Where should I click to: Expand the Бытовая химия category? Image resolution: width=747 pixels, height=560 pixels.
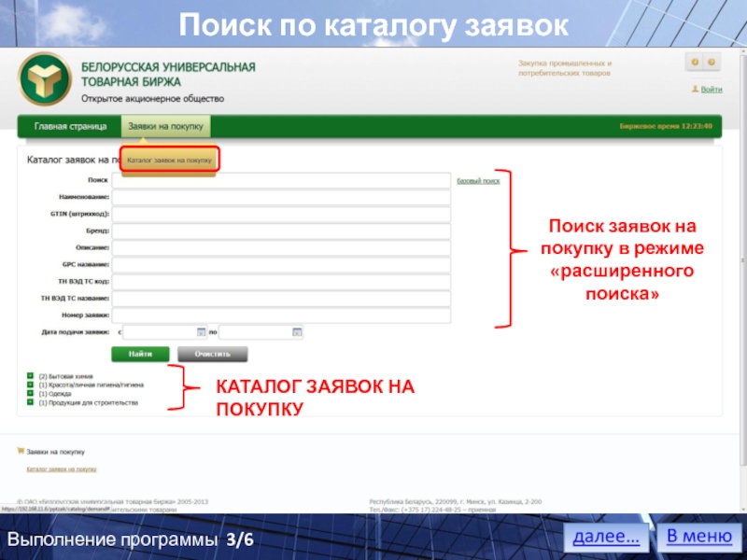[30, 376]
